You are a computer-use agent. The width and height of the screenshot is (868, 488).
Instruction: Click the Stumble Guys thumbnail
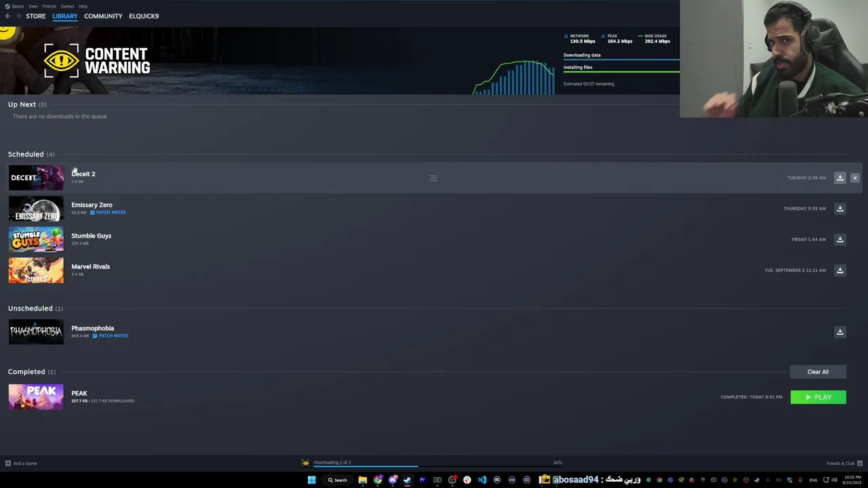tap(36, 239)
